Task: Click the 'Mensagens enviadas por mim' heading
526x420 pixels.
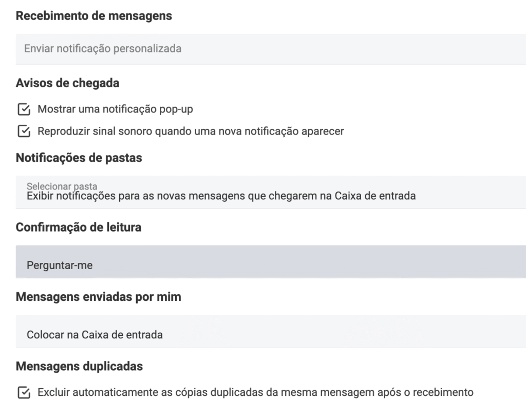Action: (x=99, y=297)
